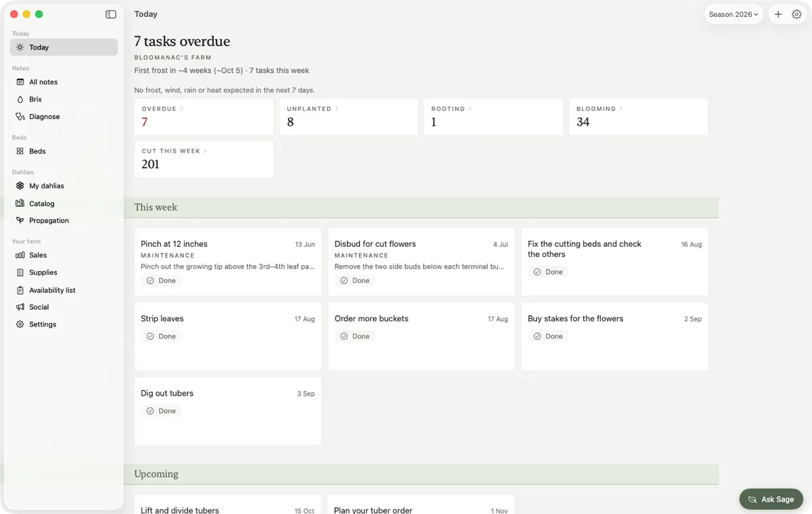Mark Strip leaves as Done
The width and height of the screenshot is (812, 514).
[161, 336]
